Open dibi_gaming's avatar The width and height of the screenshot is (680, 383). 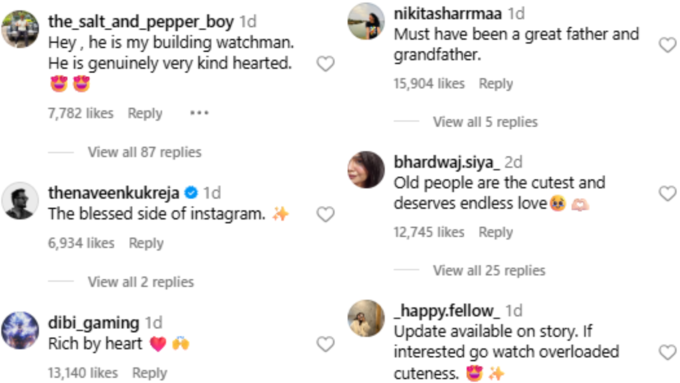pos(20,330)
